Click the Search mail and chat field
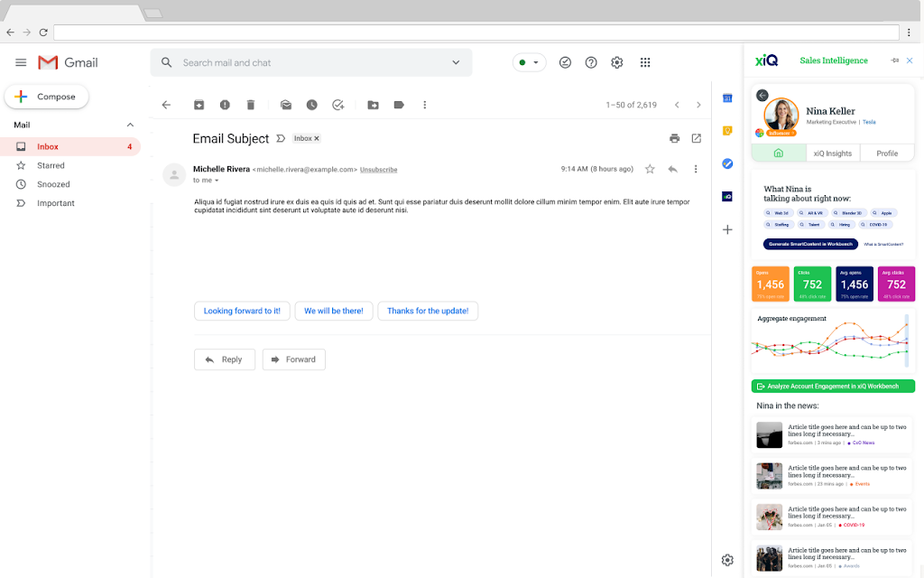Screen dimensions: 924x578 (311, 62)
